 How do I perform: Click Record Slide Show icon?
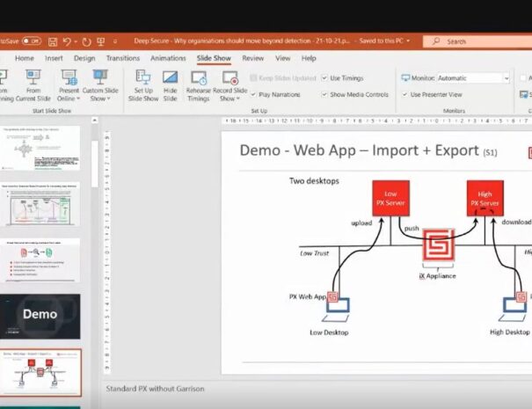pyautogui.click(x=230, y=77)
